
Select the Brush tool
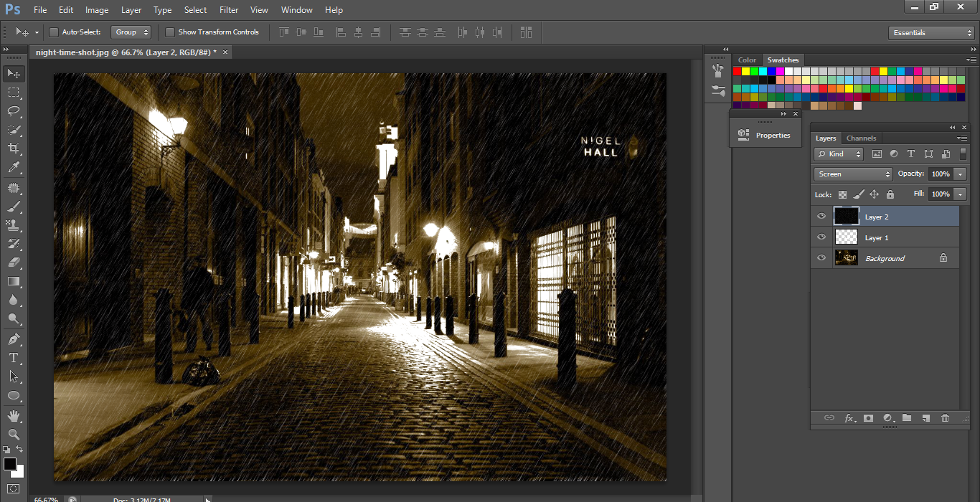[x=14, y=207]
